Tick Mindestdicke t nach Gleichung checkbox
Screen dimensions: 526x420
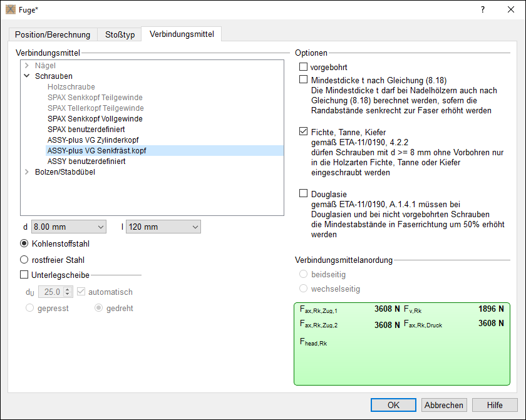[304, 80]
